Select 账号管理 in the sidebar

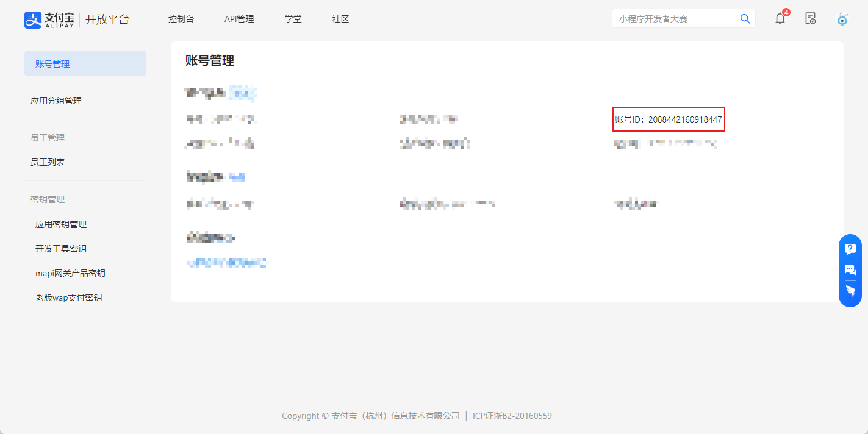point(85,64)
